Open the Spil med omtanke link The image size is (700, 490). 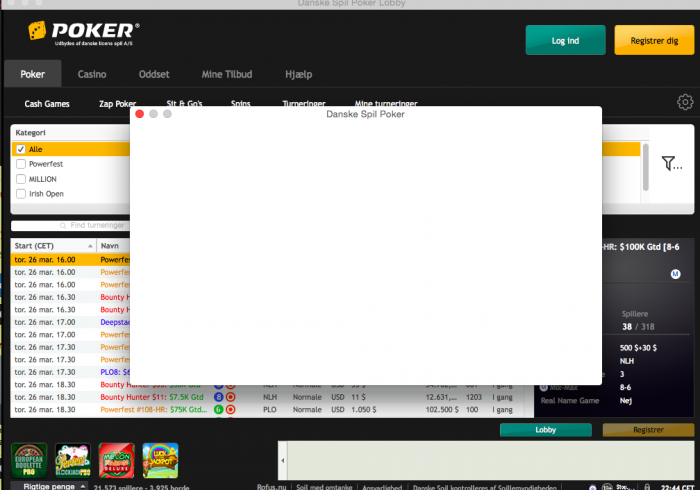tap(324, 487)
